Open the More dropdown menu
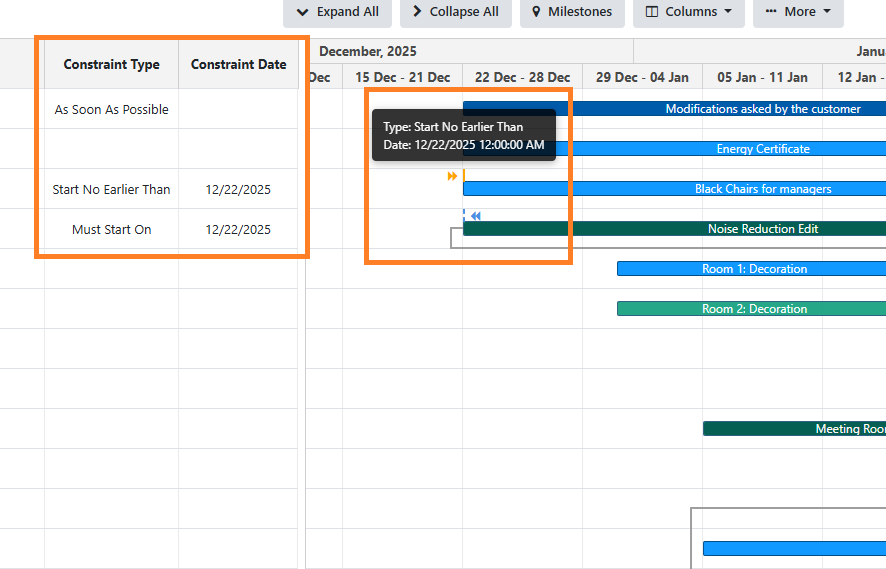 point(797,12)
